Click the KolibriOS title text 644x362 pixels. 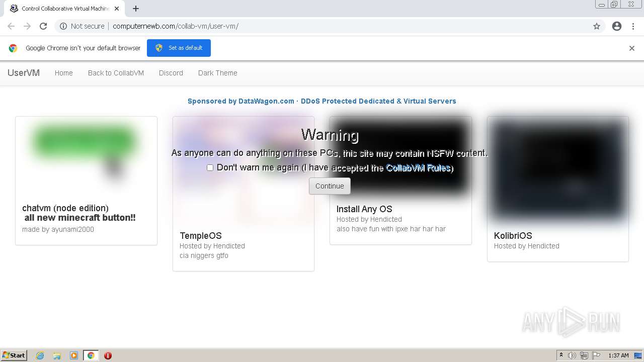[513, 236]
